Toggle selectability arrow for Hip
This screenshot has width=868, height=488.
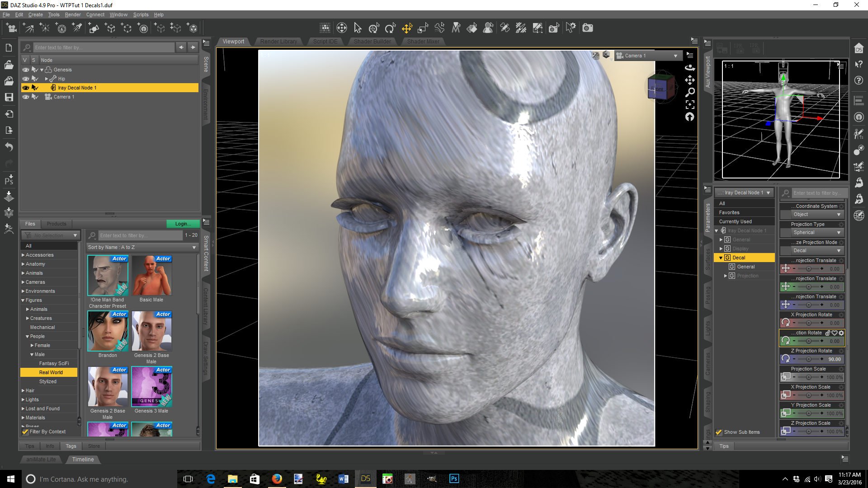[x=34, y=79]
